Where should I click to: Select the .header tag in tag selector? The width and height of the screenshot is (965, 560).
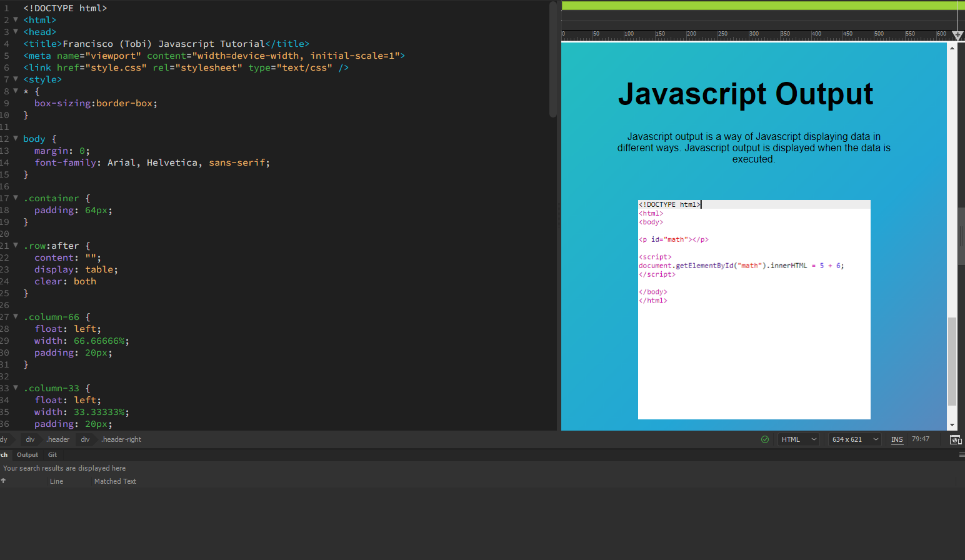(57, 439)
